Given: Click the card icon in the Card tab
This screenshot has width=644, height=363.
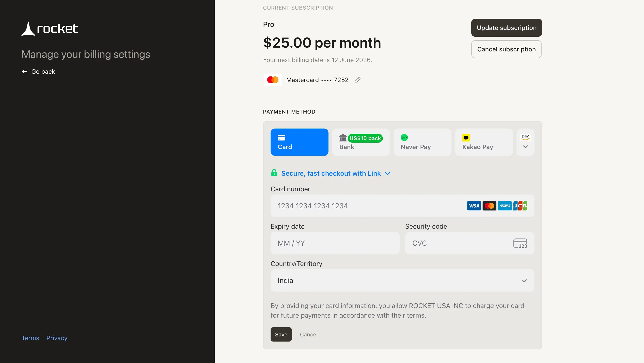Looking at the screenshot, I should pos(282,138).
